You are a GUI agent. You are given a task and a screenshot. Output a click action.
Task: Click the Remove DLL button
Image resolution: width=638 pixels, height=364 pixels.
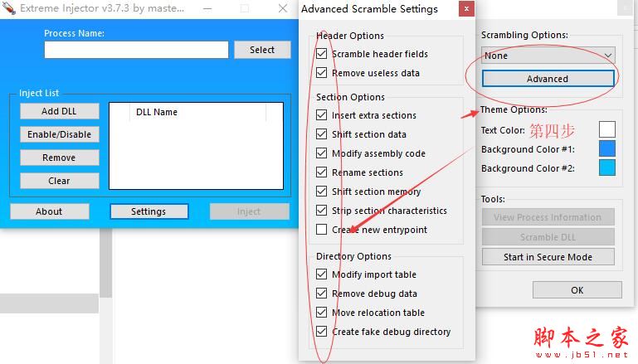(60, 158)
